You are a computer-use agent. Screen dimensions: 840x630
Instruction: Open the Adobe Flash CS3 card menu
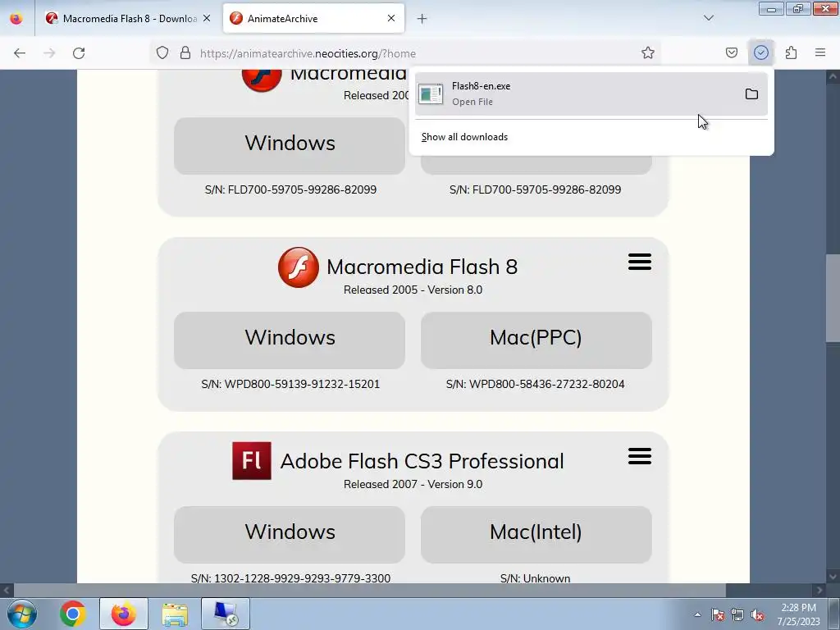tap(640, 456)
